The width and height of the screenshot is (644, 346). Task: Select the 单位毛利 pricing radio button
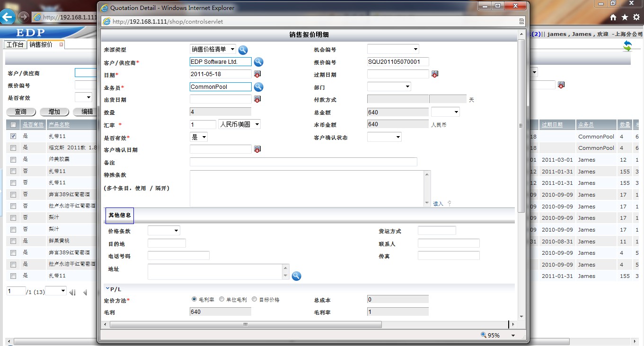pos(221,299)
